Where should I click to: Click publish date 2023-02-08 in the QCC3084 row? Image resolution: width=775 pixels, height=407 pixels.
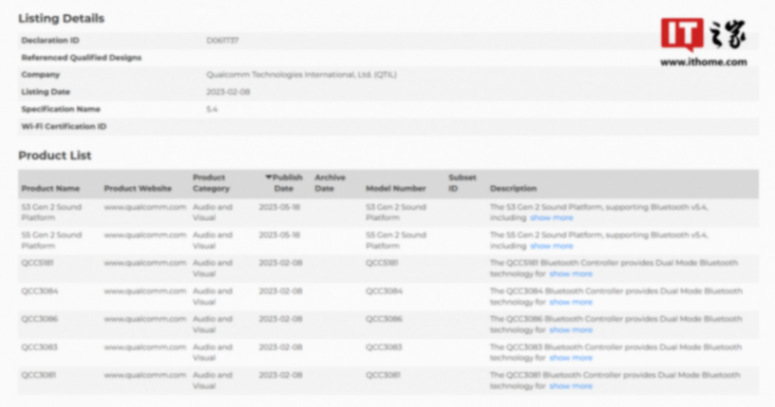281,291
